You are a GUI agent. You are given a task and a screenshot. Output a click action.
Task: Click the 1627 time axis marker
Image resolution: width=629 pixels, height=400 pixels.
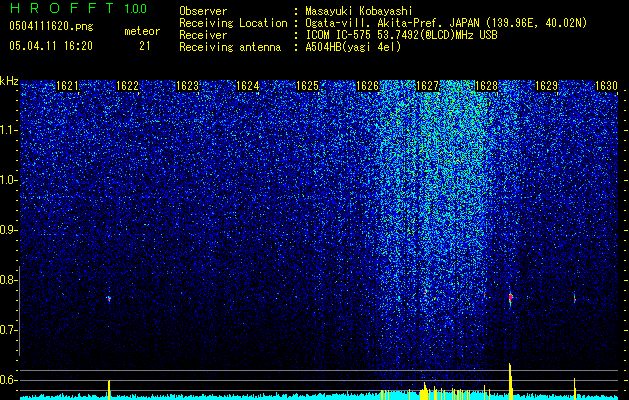click(427, 86)
